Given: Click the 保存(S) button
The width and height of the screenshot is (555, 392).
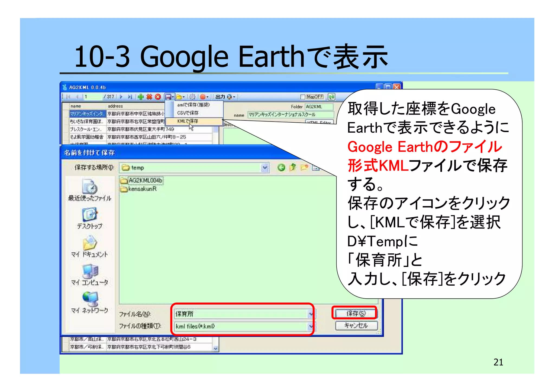Looking at the screenshot, I should 356,313.
